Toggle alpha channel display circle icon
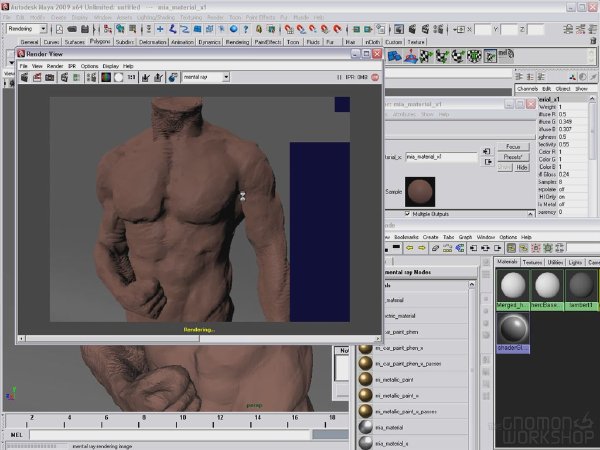This screenshot has height=450, width=600. (x=119, y=77)
